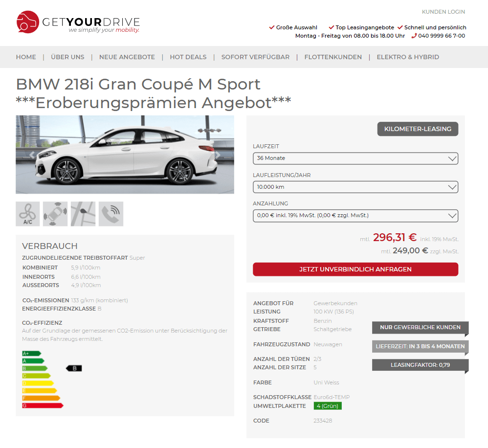Open the Laufleistung 10.000 km dropdown
The height and width of the screenshot is (448, 488).
tap(355, 187)
